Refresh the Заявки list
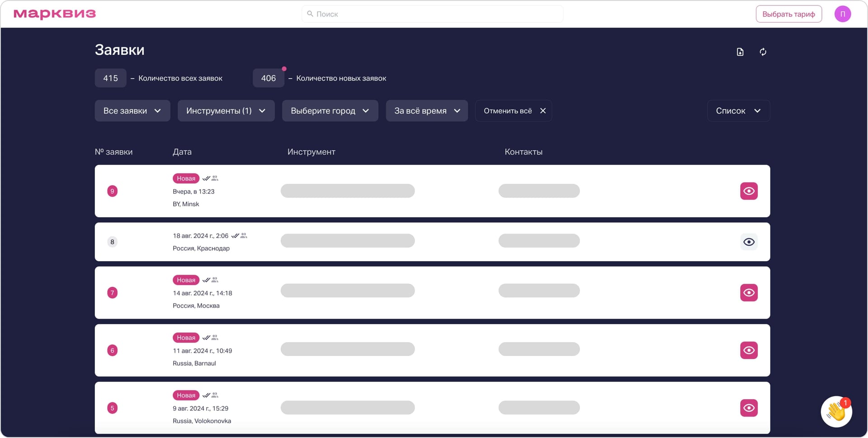Viewport: 868px width, 438px height. [763, 52]
